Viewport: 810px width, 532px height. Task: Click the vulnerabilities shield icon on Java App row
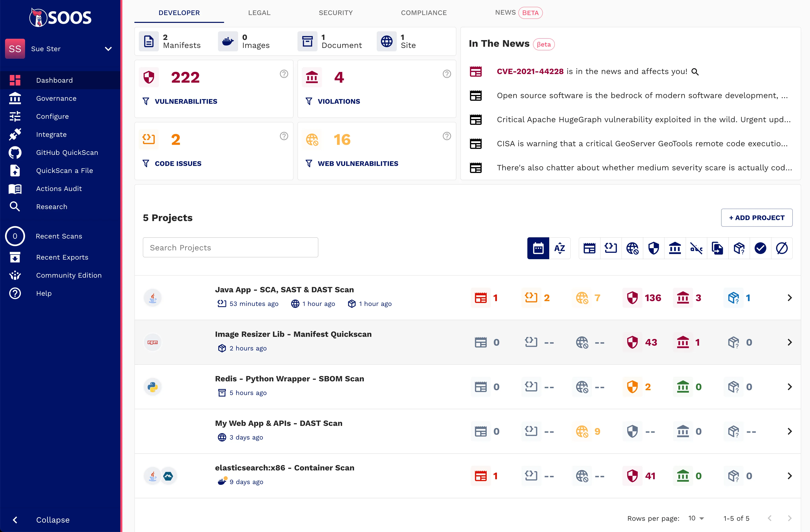click(x=632, y=297)
